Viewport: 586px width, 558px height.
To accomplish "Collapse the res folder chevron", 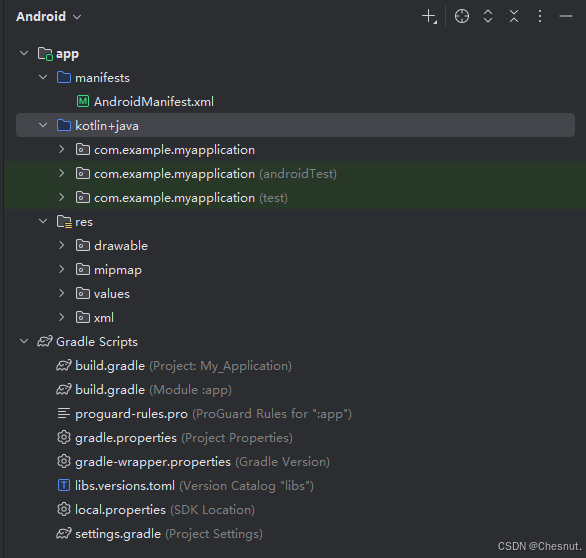I will (x=43, y=221).
